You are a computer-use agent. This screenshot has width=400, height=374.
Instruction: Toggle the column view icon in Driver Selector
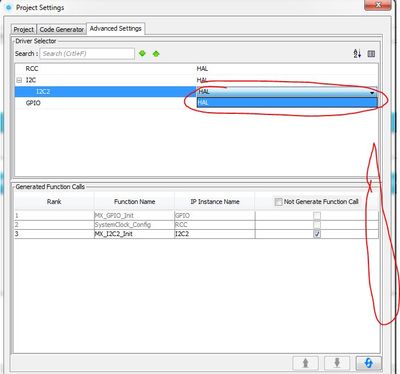pos(371,54)
